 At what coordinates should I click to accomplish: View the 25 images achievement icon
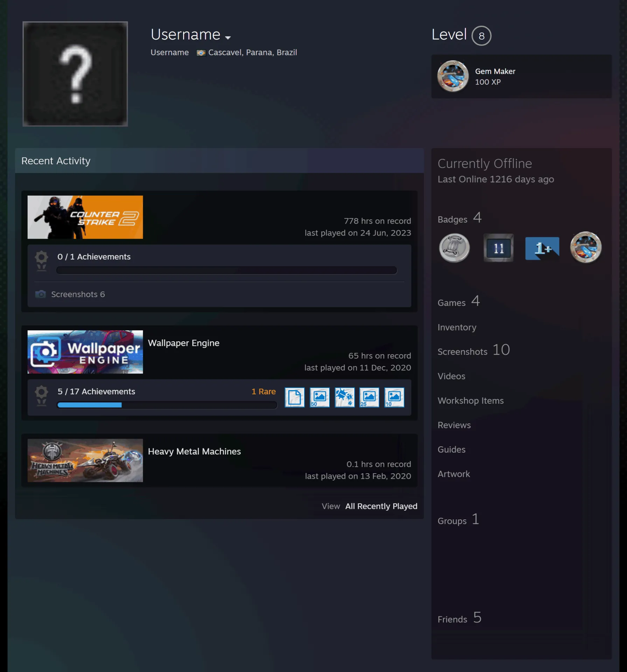tap(369, 397)
